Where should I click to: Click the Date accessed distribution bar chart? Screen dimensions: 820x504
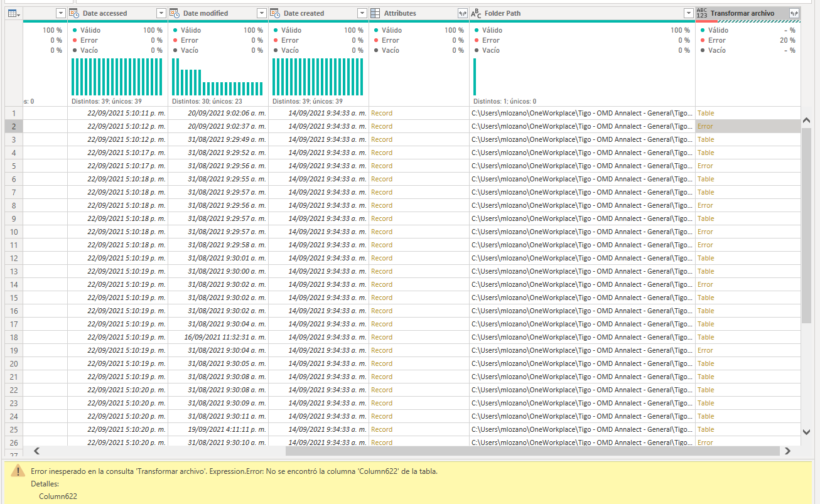[x=117, y=77]
